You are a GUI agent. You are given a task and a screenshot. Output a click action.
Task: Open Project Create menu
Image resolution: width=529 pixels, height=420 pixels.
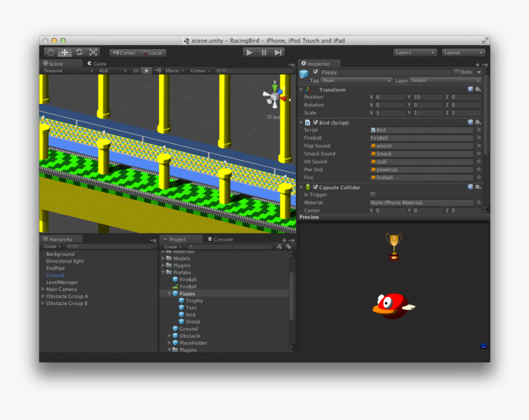click(173, 247)
